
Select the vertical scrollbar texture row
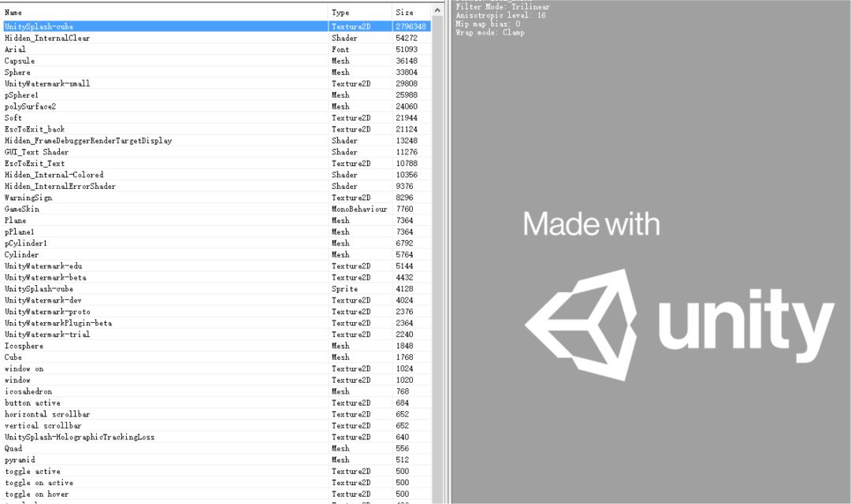[x=217, y=425]
